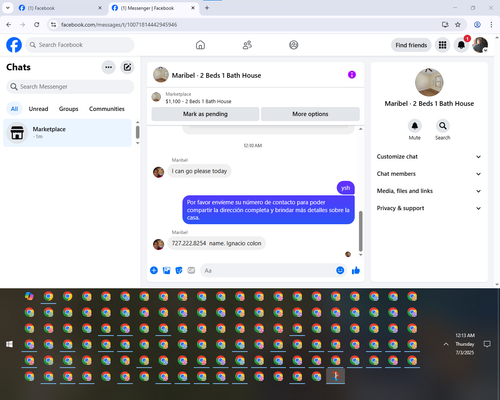
Task: Open the account profile picture menu
Action: point(480,45)
